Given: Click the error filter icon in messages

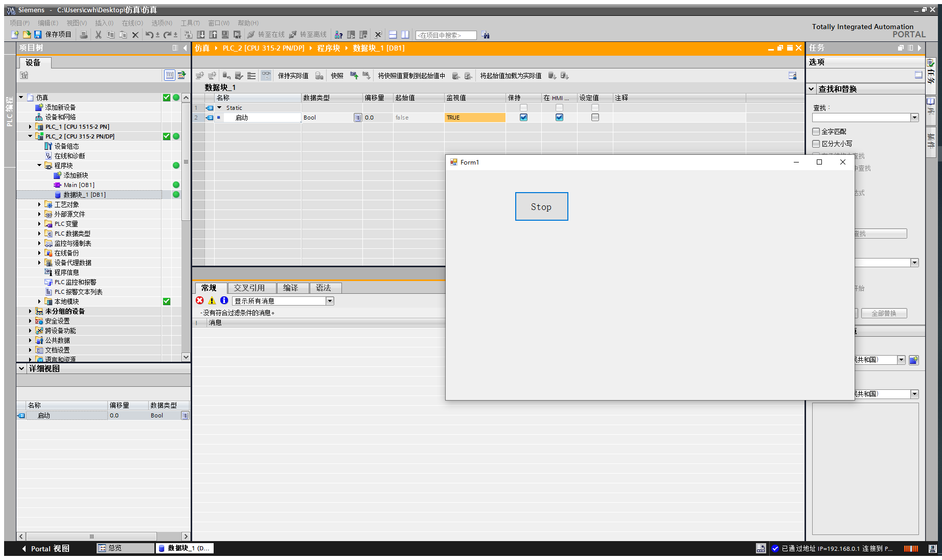Looking at the screenshot, I should click(200, 300).
